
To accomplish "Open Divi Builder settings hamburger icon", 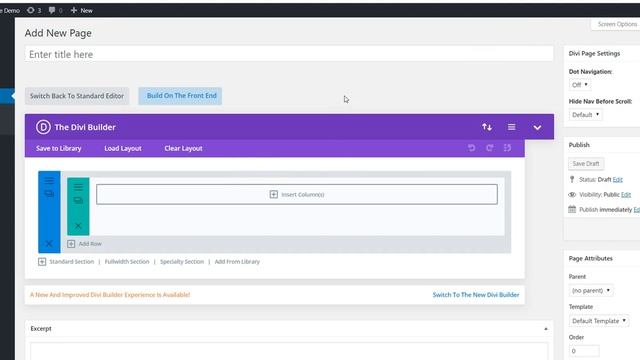I will click(x=511, y=127).
